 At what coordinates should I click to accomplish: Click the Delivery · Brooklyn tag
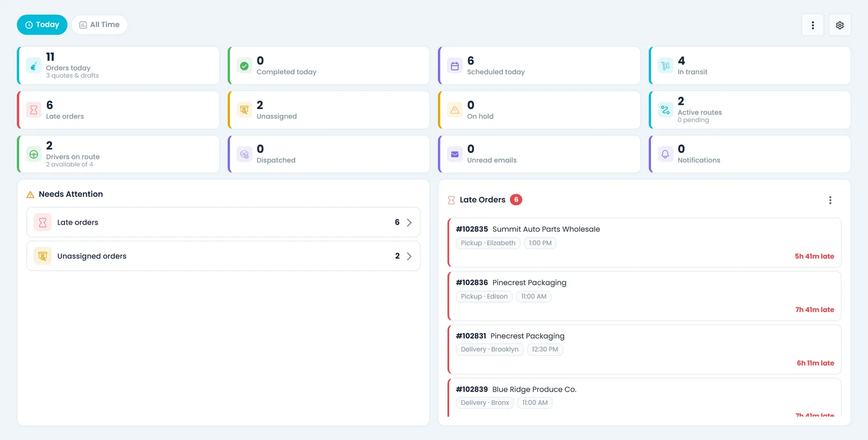click(x=490, y=349)
